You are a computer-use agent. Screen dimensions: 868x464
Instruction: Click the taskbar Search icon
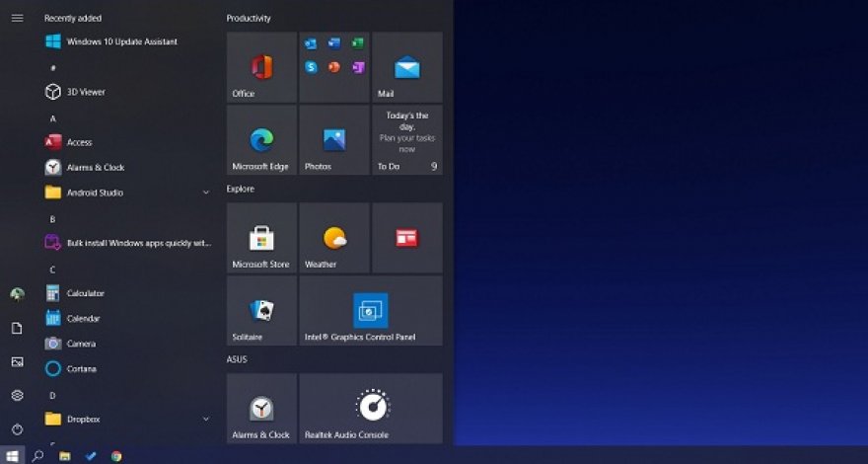click(x=37, y=456)
